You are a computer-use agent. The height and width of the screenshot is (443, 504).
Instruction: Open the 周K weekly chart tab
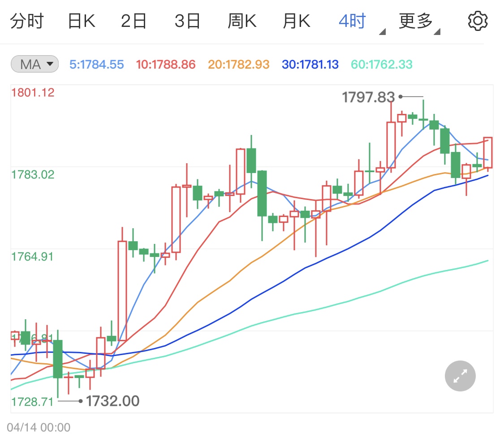[x=242, y=21]
